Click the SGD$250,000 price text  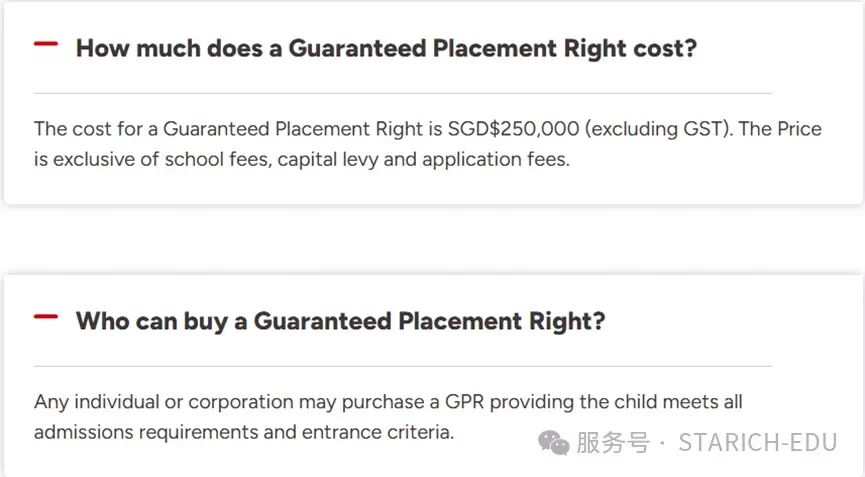pos(513,129)
